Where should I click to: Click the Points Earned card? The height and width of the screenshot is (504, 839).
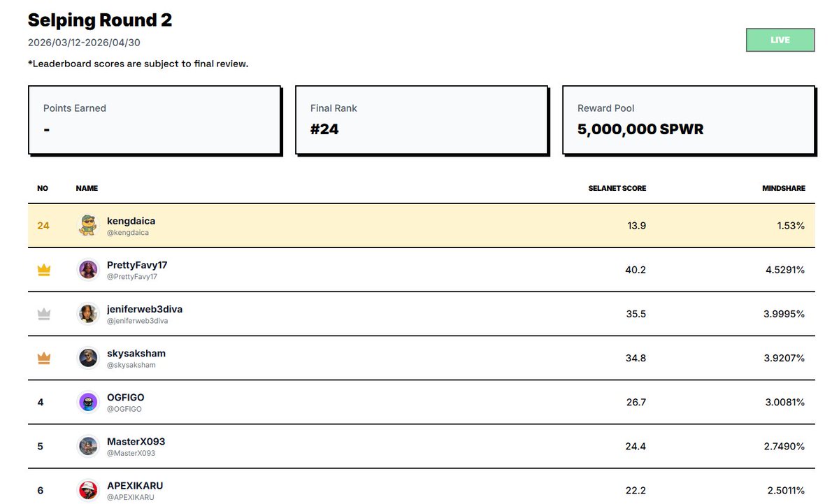pos(154,120)
